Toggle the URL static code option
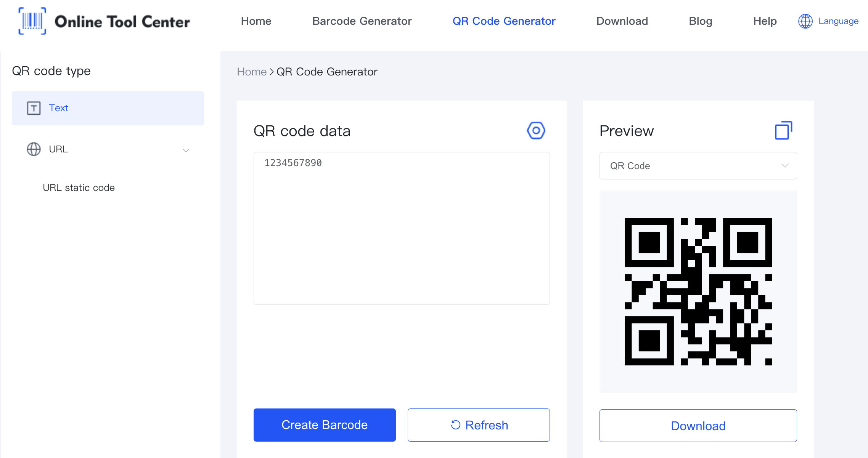 pos(78,187)
